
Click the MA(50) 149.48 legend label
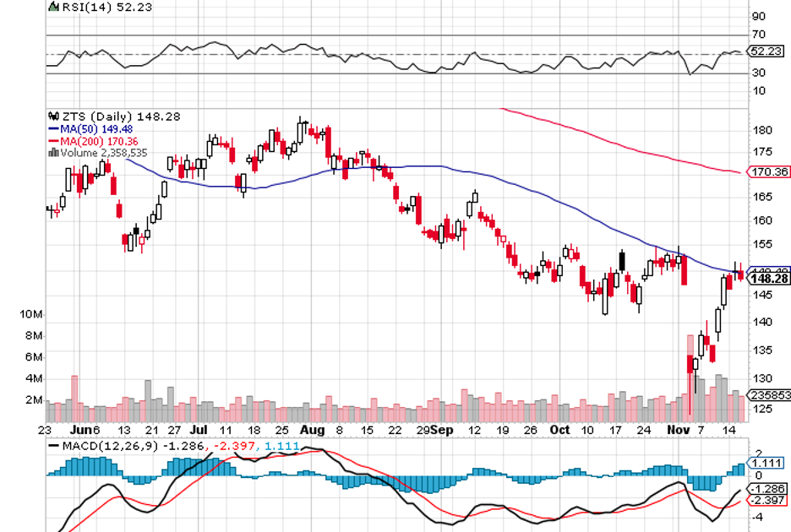tap(95, 128)
